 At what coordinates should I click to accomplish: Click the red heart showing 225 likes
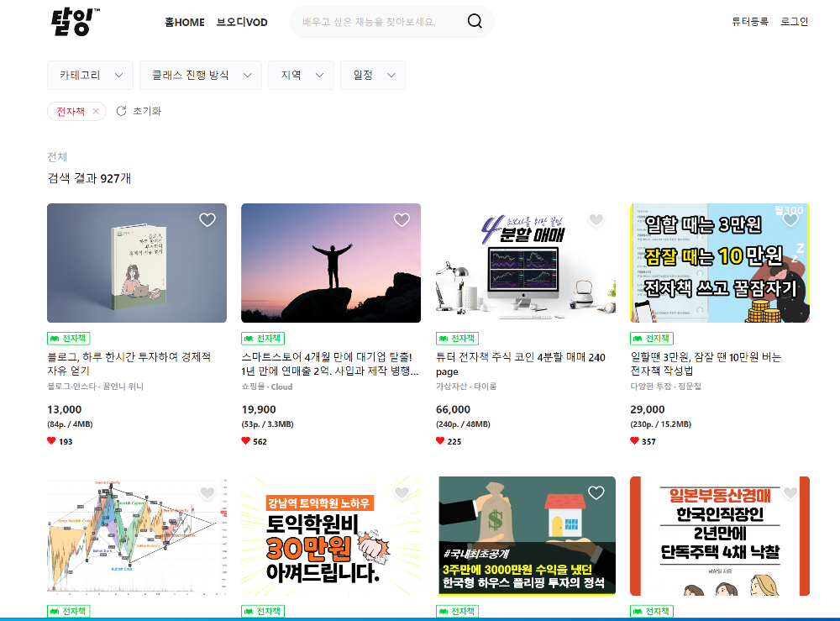click(438, 441)
